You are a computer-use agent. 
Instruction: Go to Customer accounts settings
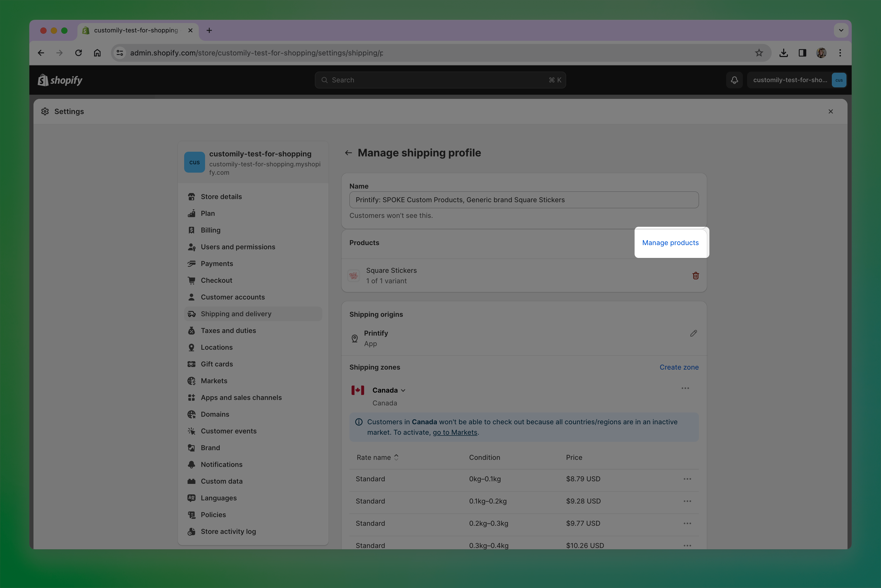point(253,297)
